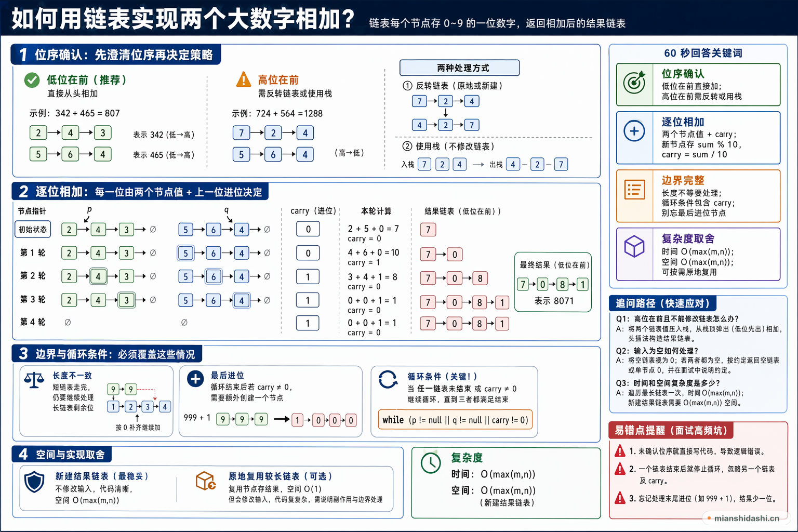Viewport: 798px width, 532px height.
Task: Click the green checkmark beside 低位在前
Action: click(x=32, y=80)
